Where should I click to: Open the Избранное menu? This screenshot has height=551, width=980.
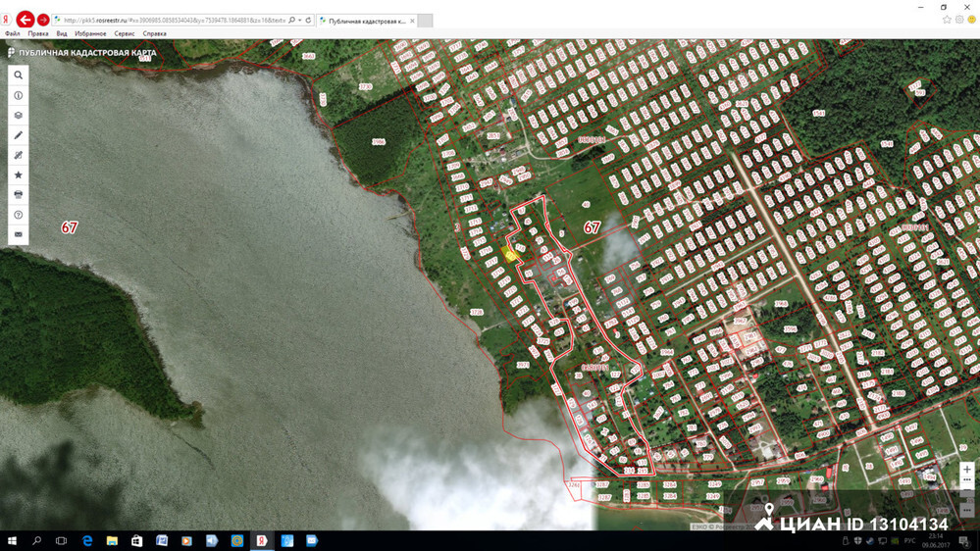click(90, 33)
